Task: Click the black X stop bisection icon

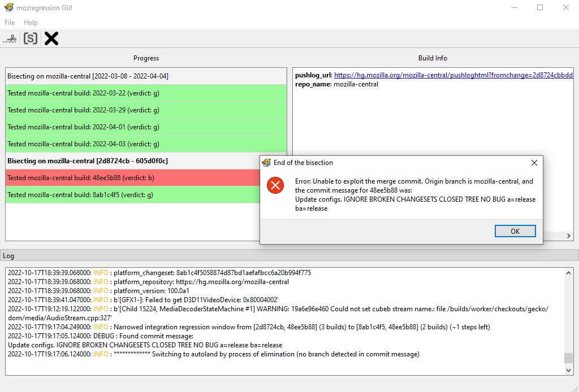Action: click(x=51, y=38)
